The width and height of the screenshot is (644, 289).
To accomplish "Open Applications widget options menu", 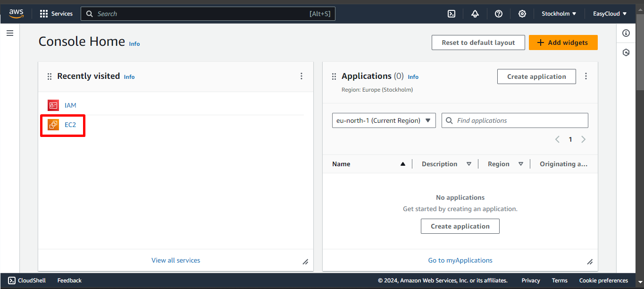I will 586,76.
